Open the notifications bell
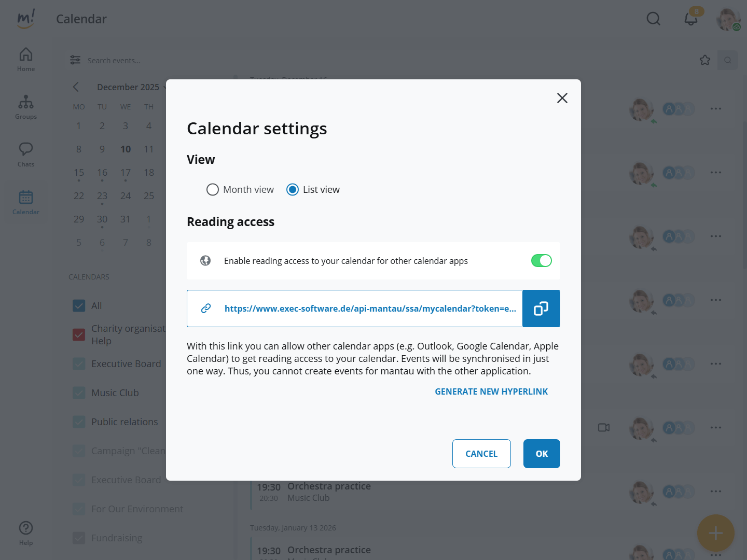Screen dimensions: 747x560 (690, 19)
